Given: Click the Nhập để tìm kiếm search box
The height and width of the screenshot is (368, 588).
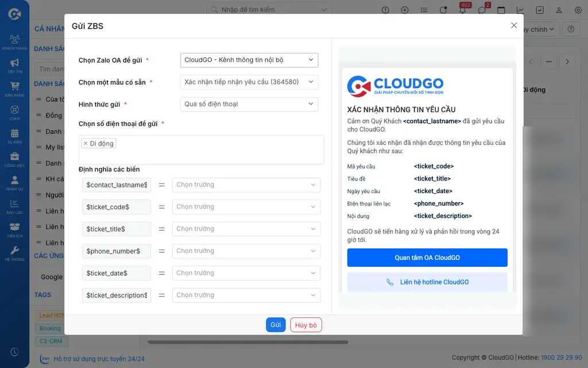Looking at the screenshot, I should [269, 9].
